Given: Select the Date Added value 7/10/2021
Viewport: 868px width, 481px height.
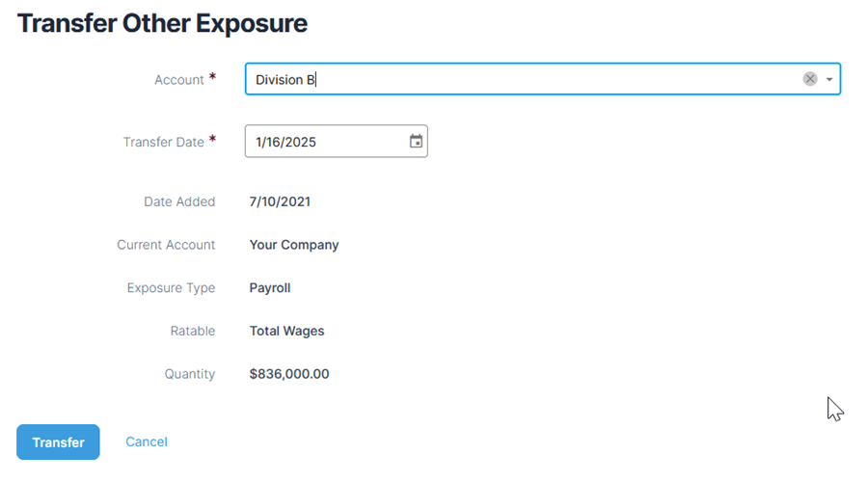Looking at the screenshot, I should click(280, 201).
